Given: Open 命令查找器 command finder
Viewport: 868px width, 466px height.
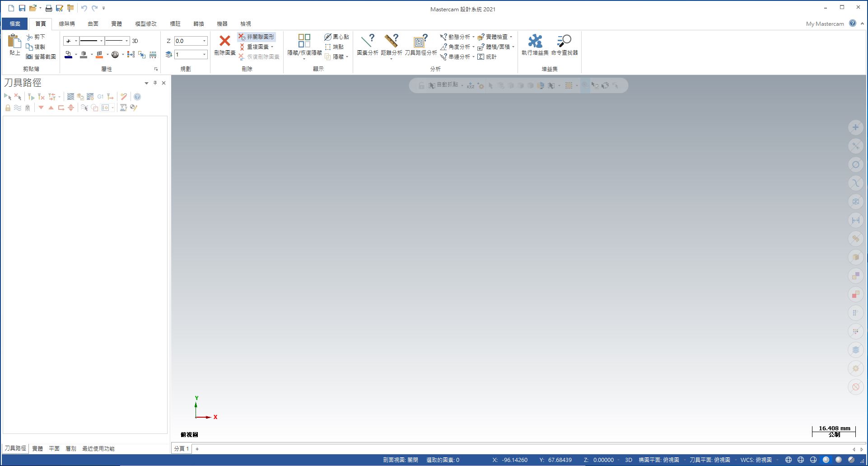Looking at the screenshot, I should tap(564, 45).
